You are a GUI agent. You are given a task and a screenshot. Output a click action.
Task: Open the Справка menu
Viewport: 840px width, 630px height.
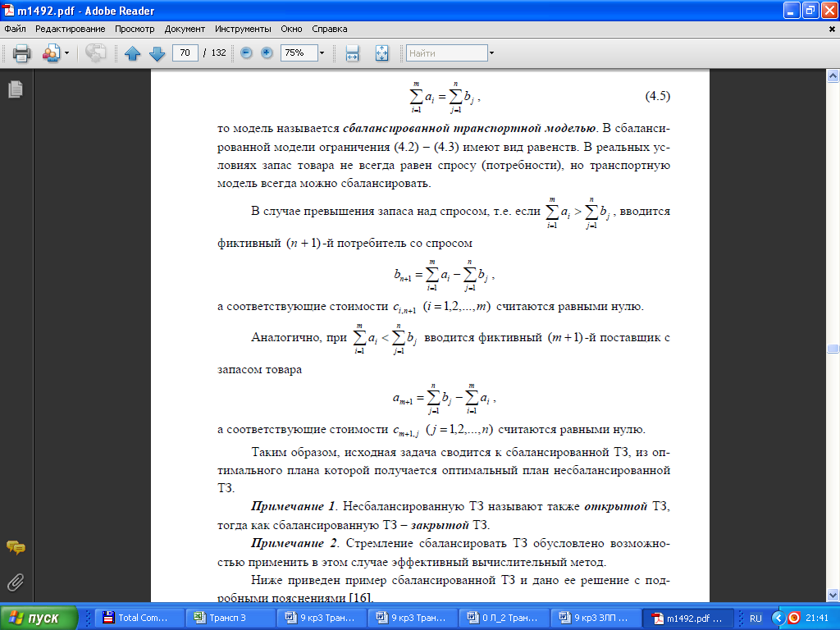point(330,29)
